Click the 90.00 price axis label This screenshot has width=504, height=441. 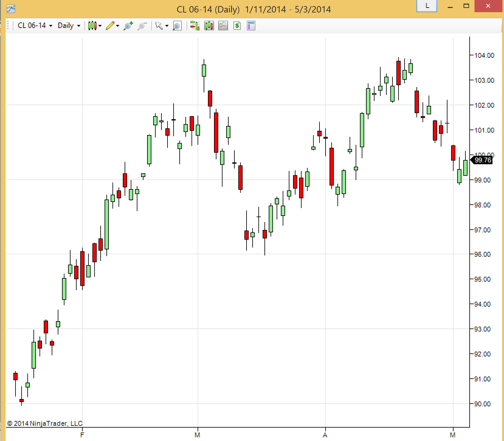tap(482, 404)
